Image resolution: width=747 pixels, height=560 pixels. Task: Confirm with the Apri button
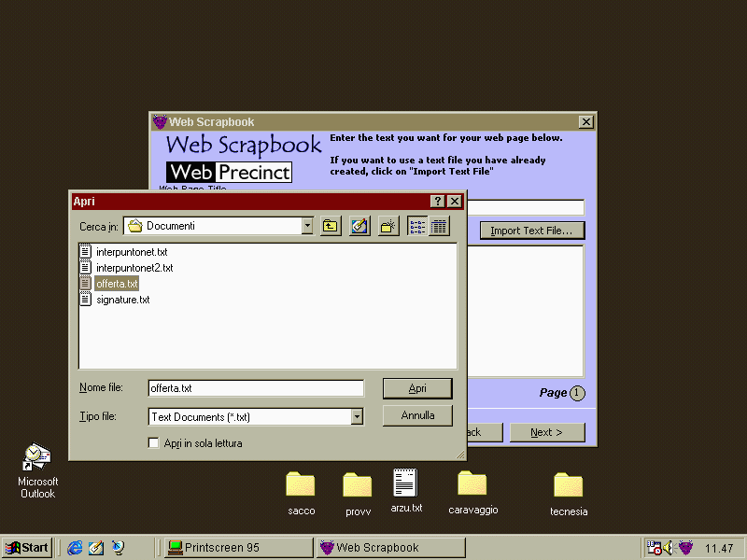click(x=417, y=388)
